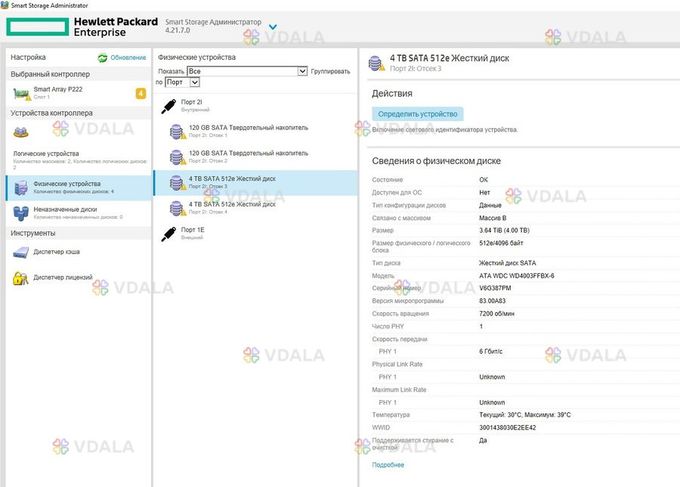Open the Диспетчер кэша tool icon

[x=21, y=252]
